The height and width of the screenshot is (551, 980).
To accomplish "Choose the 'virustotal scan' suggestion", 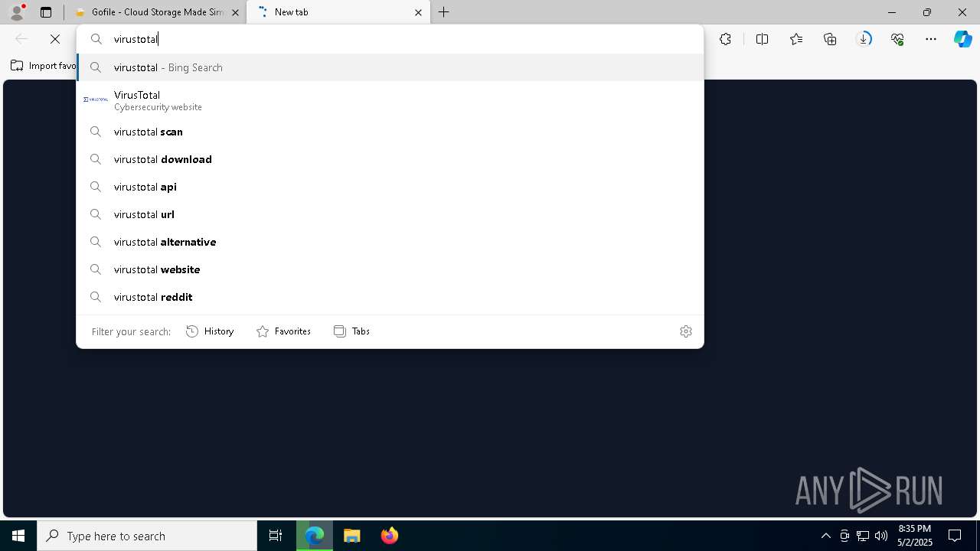I will pos(390,132).
